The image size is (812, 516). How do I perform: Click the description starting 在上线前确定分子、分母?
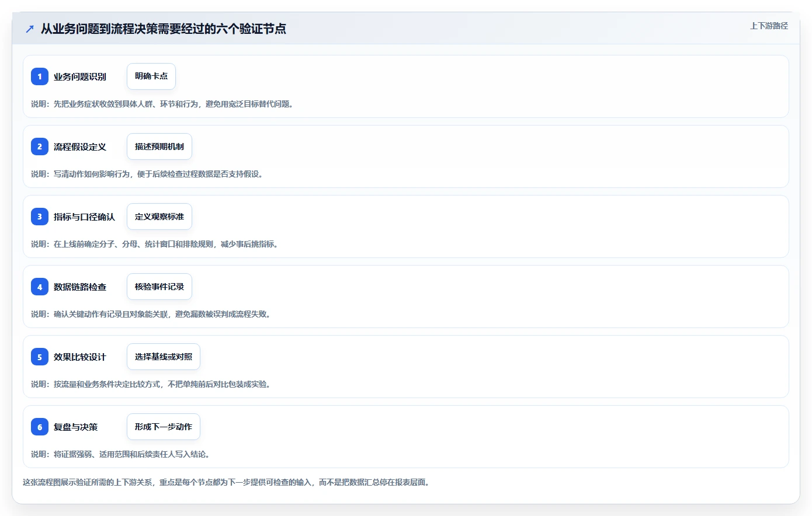tap(156, 244)
